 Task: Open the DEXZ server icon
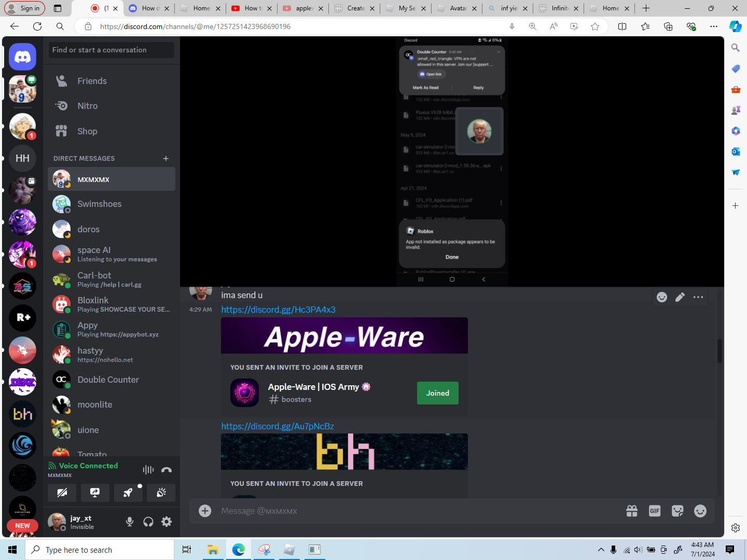coord(22,382)
